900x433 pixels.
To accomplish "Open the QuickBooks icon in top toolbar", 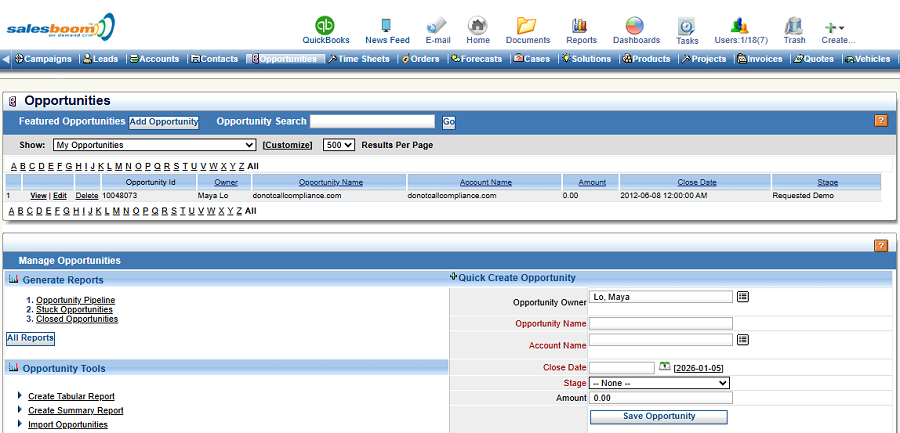I will (326, 26).
